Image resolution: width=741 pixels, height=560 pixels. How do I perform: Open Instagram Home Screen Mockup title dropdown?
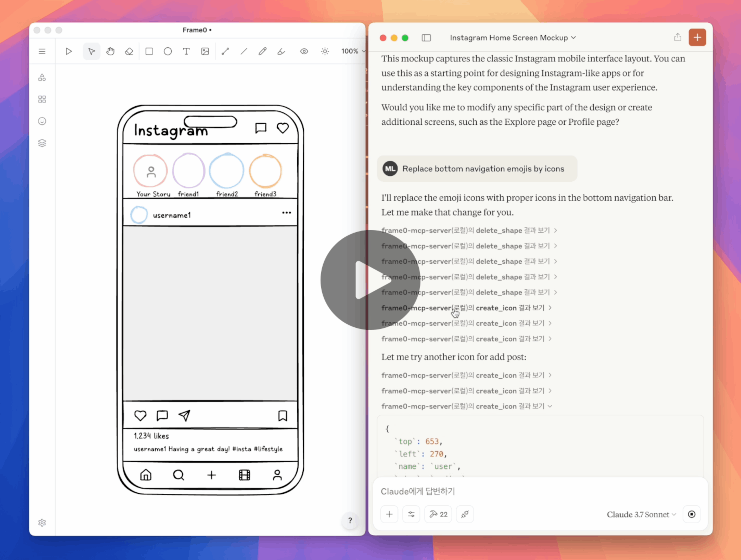[x=513, y=38]
